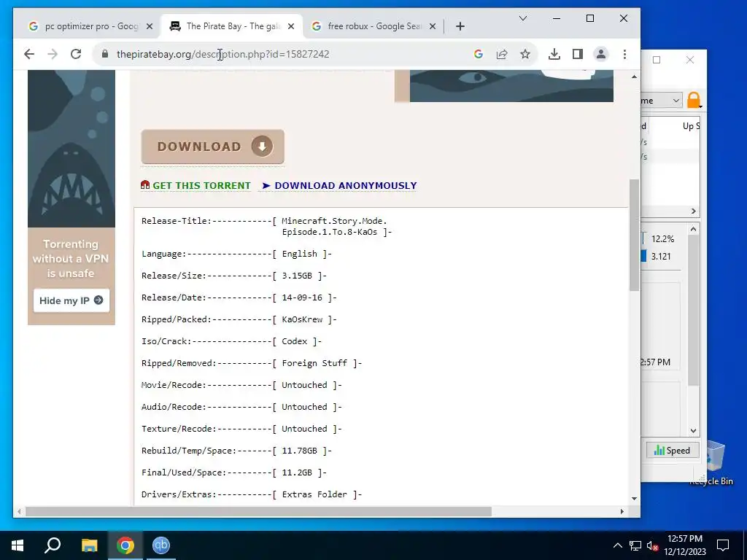Click the Google icon in the address bar

point(479,54)
